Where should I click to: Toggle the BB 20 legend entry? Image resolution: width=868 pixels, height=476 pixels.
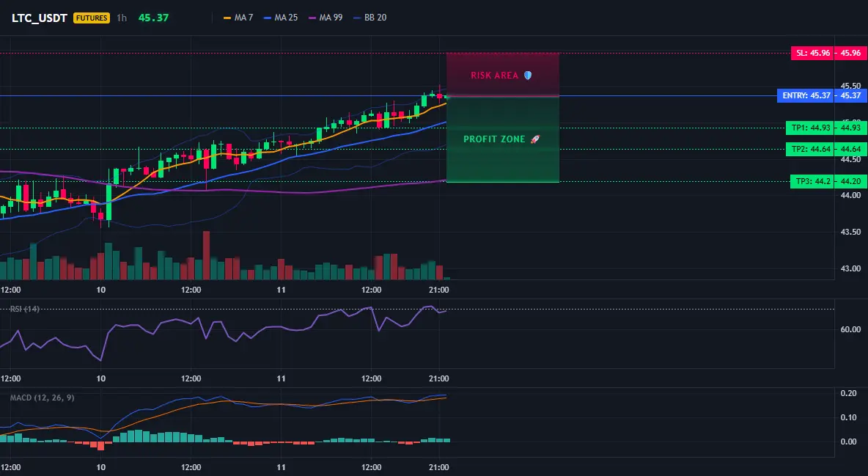[x=369, y=18]
